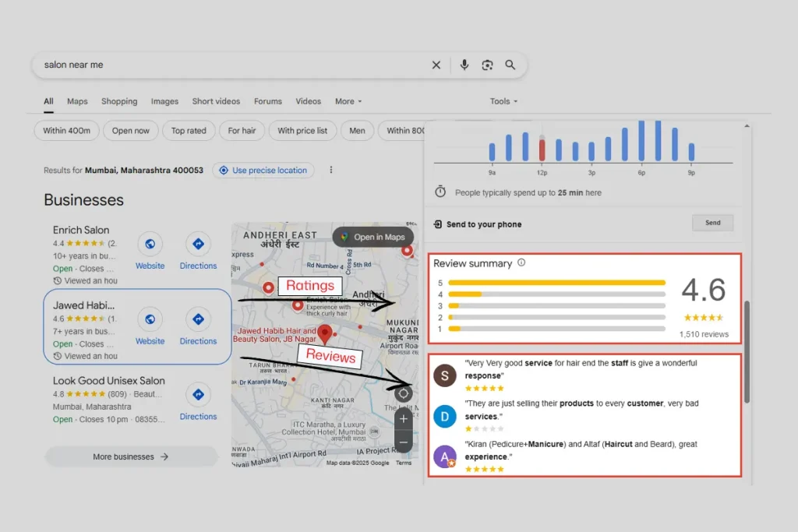Click 'Open in Maps' on the map
The image size is (798, 532).
coord(373,237)
